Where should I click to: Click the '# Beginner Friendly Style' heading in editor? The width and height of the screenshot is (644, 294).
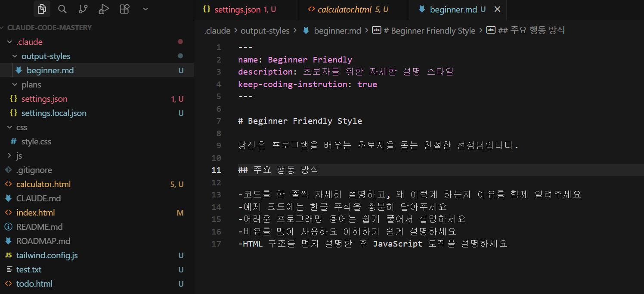pyautogui.click(x=300, y=121)
